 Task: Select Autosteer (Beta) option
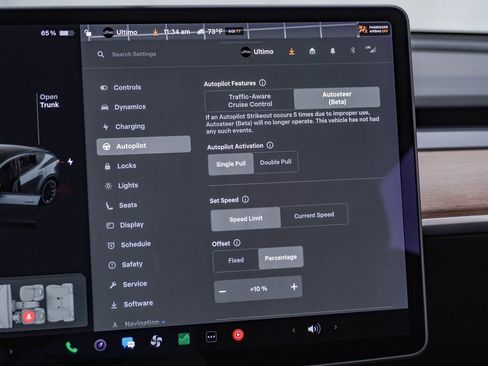(x=337, y=98)
